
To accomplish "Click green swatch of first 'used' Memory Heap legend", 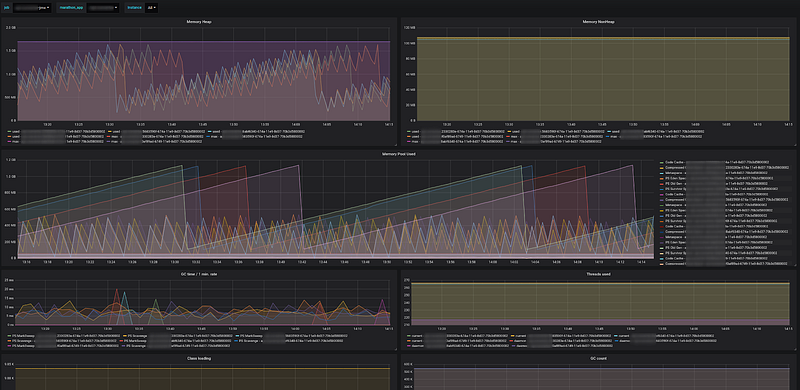I will (x=9, y=132).
